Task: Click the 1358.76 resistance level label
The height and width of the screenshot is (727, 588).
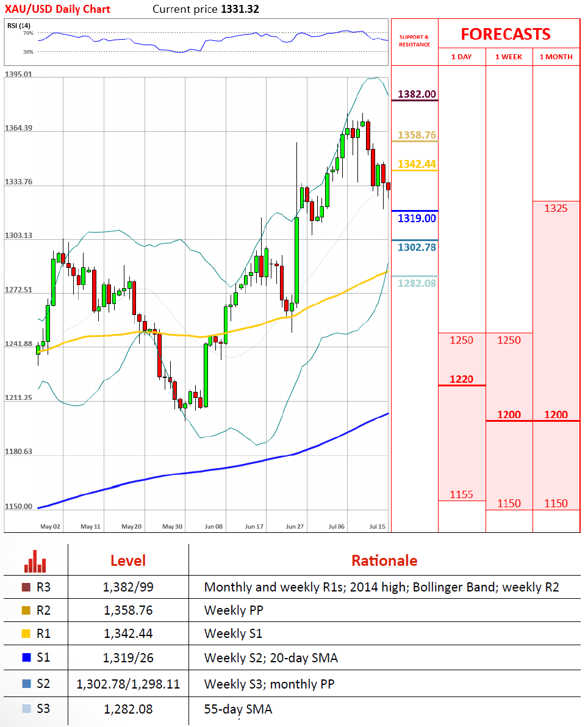Action: (417, 135)
